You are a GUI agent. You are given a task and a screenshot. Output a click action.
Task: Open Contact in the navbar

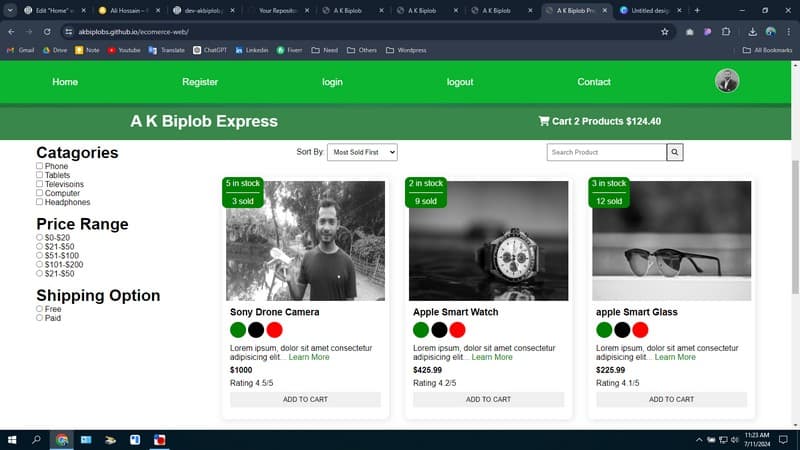[x=594, y=82]
